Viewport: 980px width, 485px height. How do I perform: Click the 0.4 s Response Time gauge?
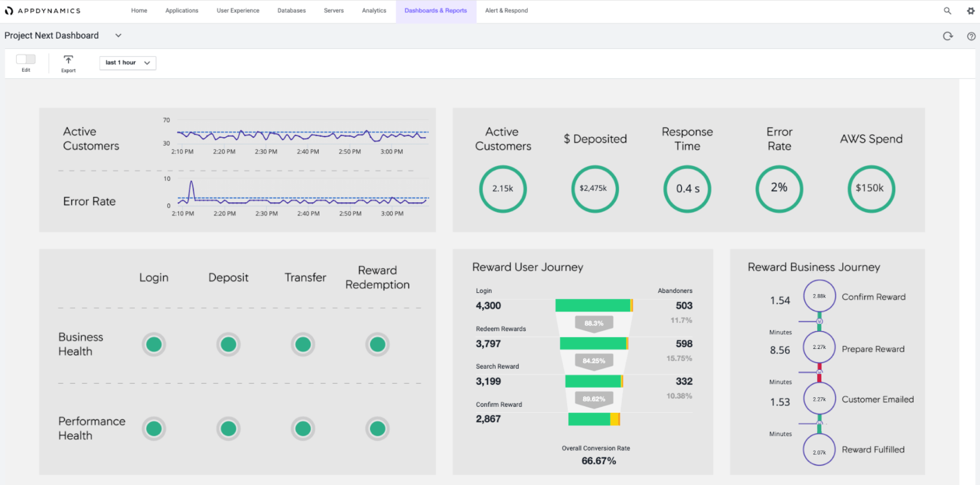[687, 189]
